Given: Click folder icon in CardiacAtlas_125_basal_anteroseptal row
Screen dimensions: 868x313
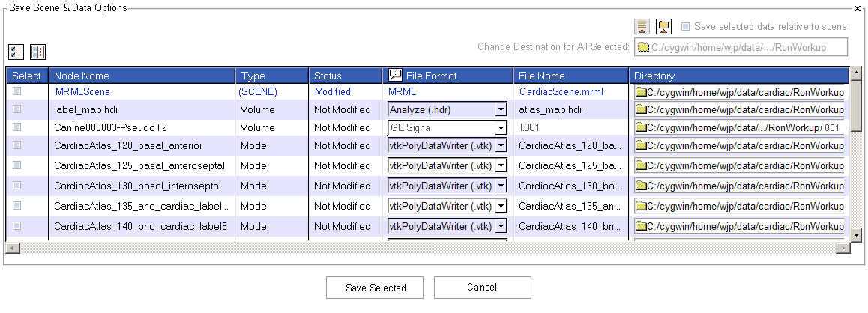Looking at the screenshot, I should pyautogui.click(x=641, y=166).
